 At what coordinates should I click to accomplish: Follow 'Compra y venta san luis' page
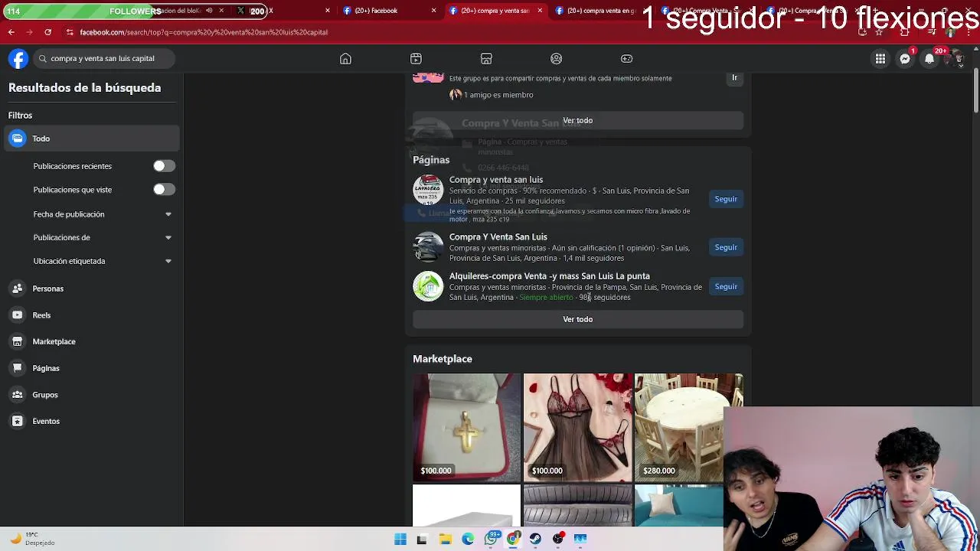[726, 199]
